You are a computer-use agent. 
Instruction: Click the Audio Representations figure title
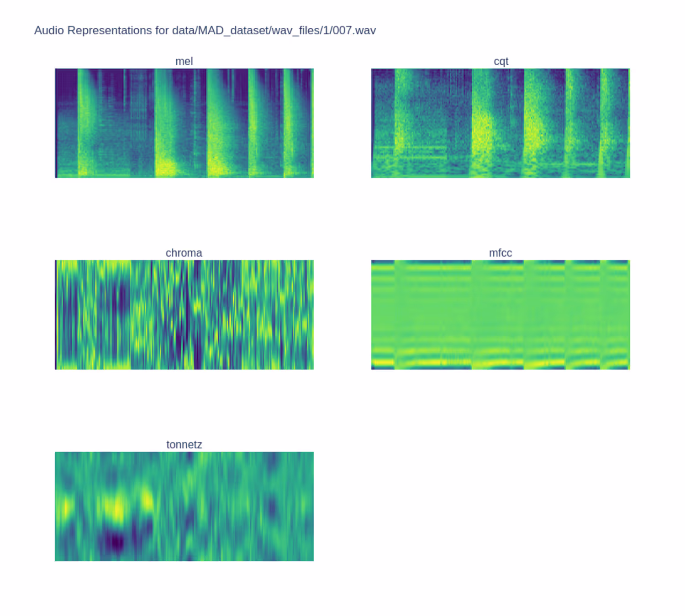pos(205,31)
